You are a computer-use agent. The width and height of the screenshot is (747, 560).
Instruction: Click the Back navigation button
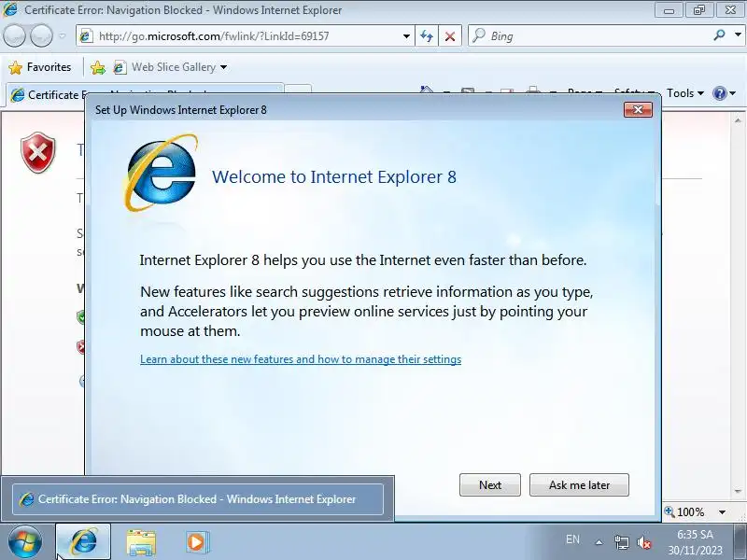point(14,35)
